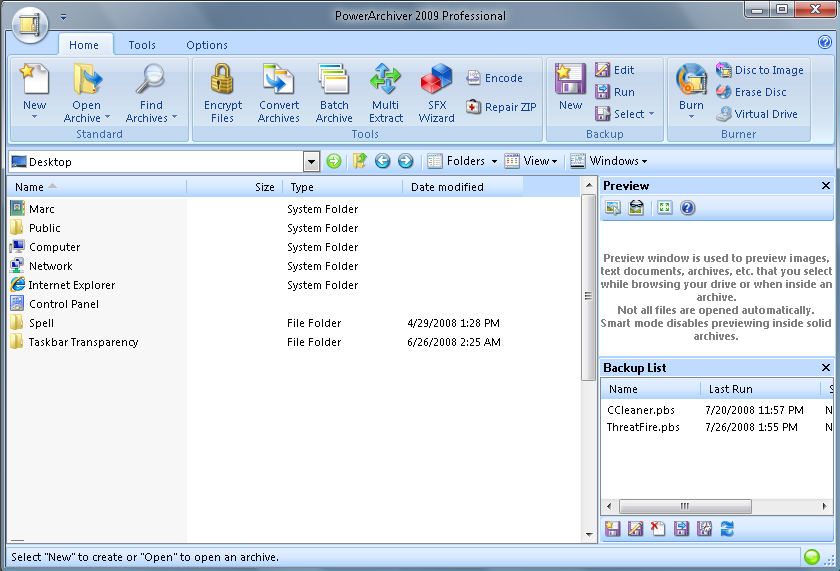840x571 pixels.
Task: Sort by the Name column header
Action: (x=97, y=187)
